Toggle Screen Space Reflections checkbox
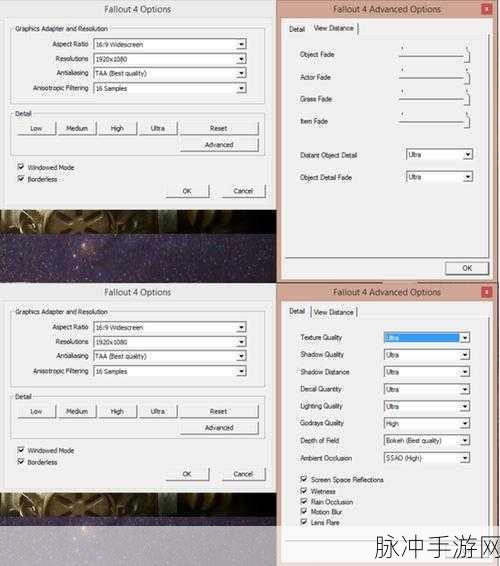This screenshot has width=500, height=566. pyautogui.click(x=304, y=479)
